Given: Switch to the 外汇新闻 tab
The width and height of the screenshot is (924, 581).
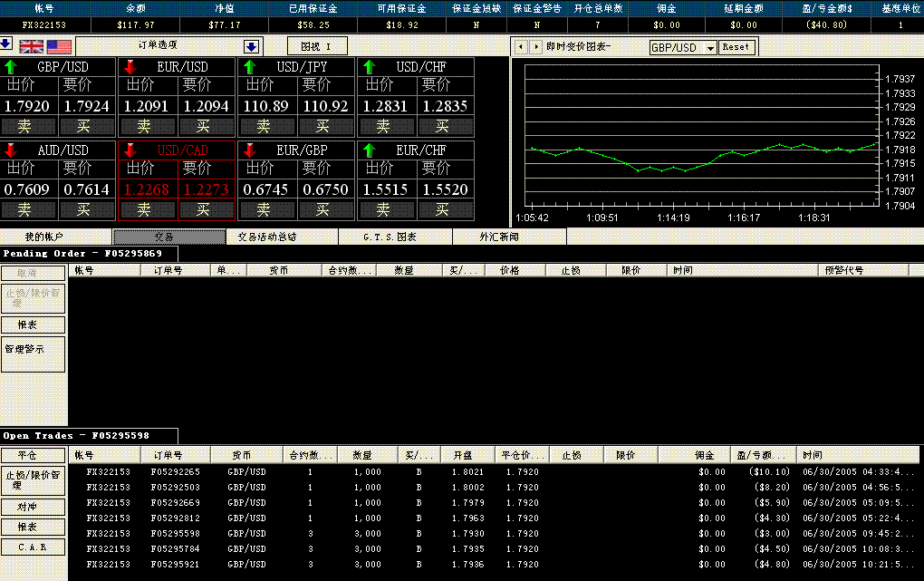Looking at the screenshot, I should 509,237.
